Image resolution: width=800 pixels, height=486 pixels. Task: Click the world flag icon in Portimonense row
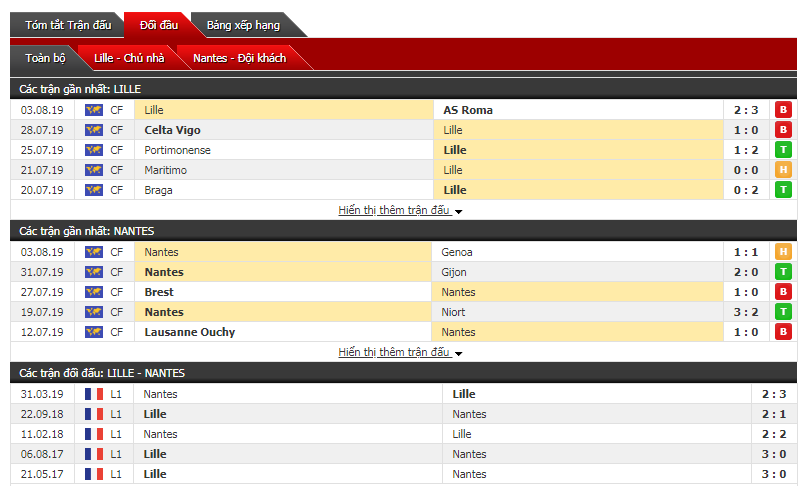point(94,150)
